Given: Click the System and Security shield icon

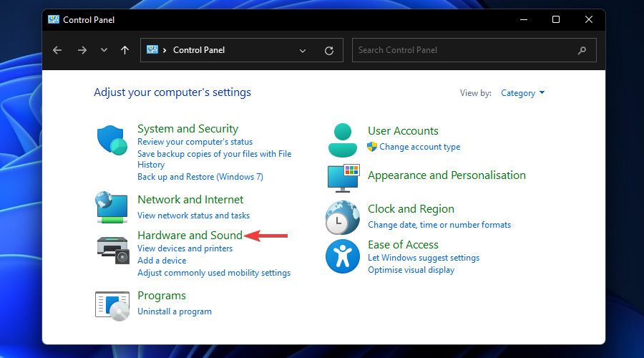Looking at the screenshot, I should point(112,140).
